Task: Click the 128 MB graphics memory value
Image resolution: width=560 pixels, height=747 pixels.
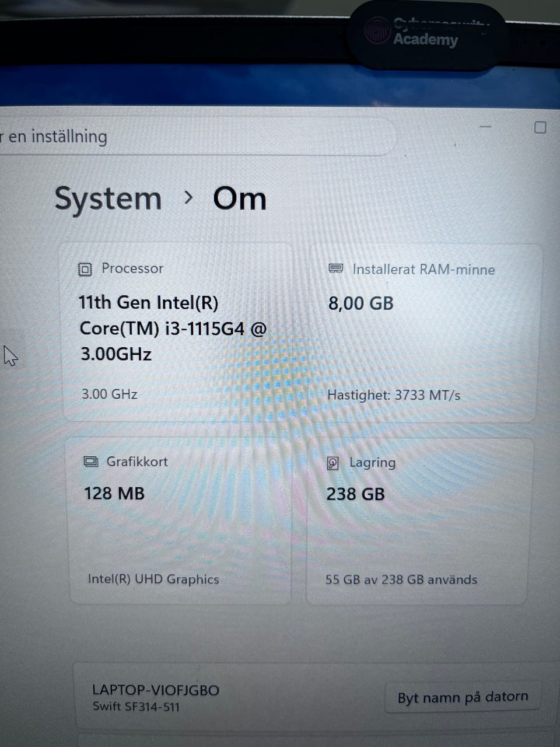Action: (114, 494)
